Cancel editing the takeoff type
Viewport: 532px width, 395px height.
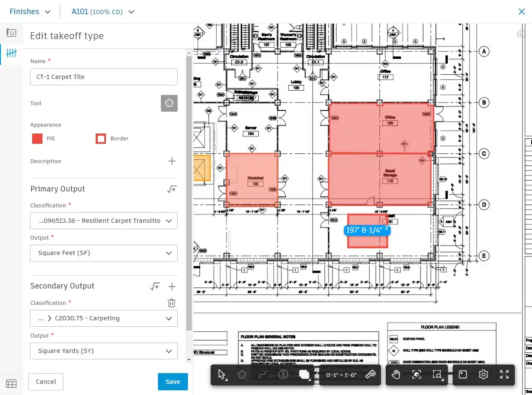(45, 381)
